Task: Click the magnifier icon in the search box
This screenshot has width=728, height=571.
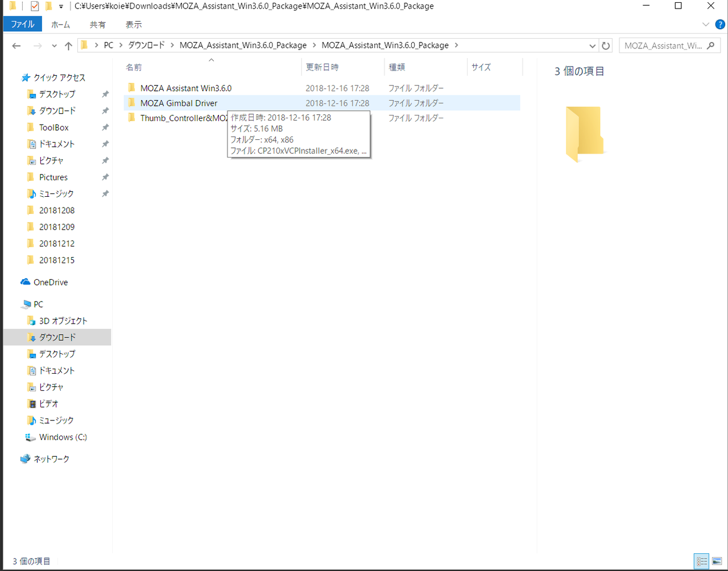Action: pyautogui.click(x=710, y=45)
